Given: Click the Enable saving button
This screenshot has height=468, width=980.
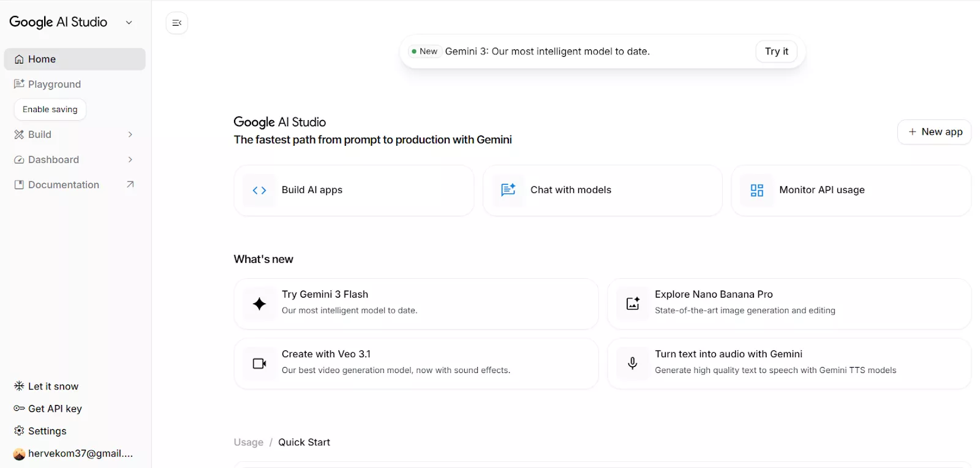Looking at the screenshot, I should pos(50,110).
